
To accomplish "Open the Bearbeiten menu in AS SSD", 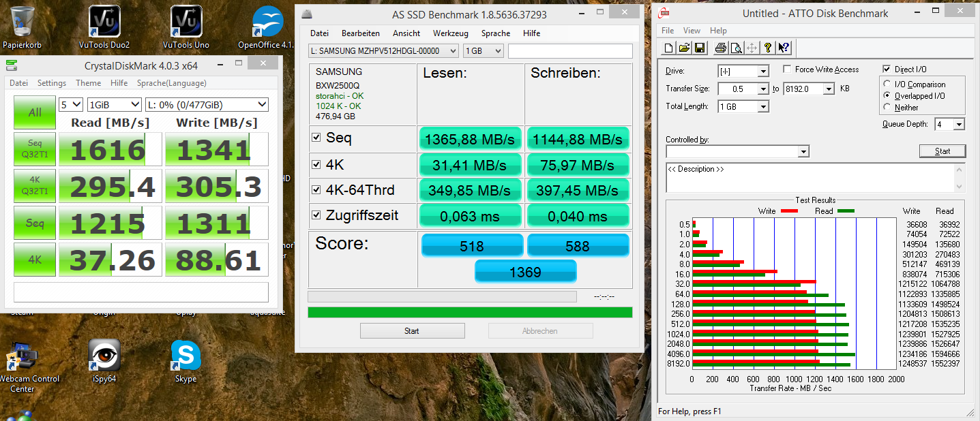I will [x=361, y=33].
